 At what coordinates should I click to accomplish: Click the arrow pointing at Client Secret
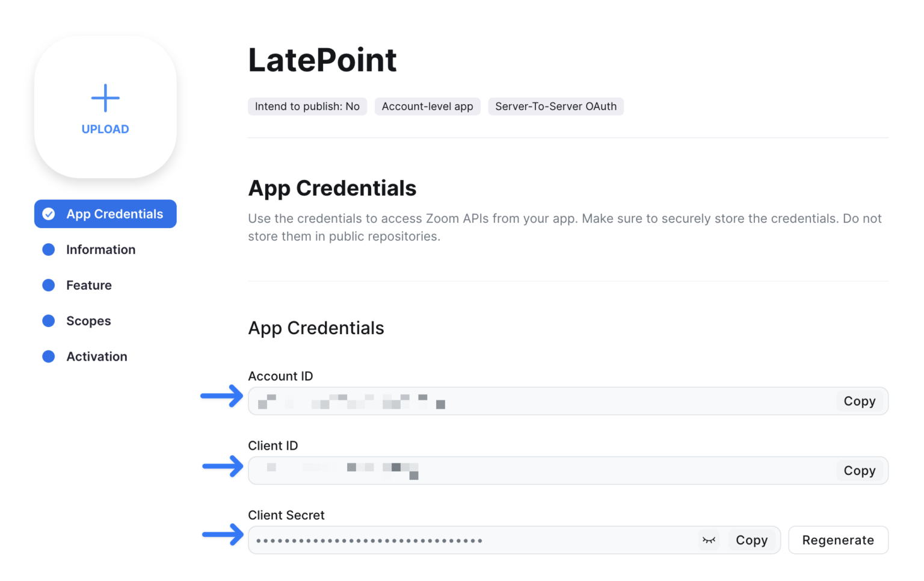coord(221,535)
